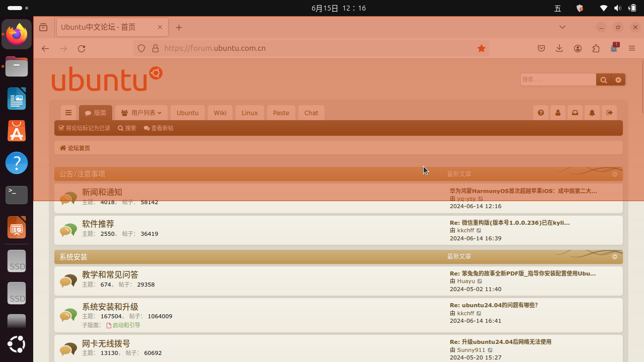Open the 新闻和通知 forum

coord(102,192)
